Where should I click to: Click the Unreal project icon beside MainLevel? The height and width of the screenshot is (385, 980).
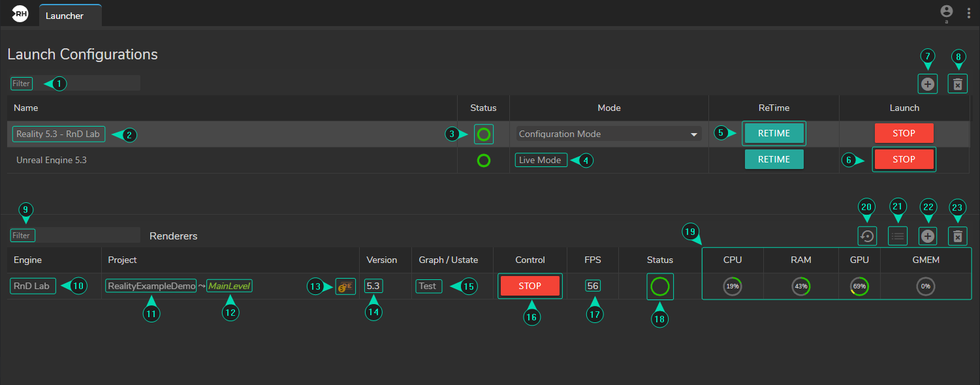pos(345,286)
